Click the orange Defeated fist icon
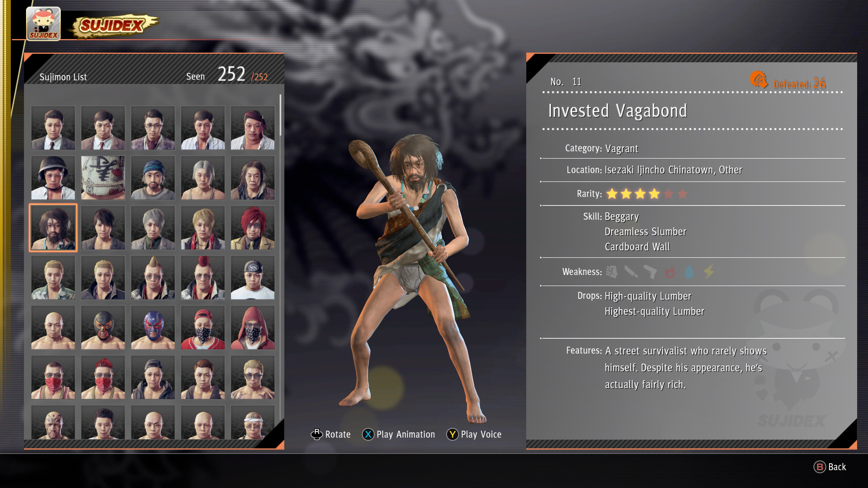The image size is (868, 488). coord(759,80)
